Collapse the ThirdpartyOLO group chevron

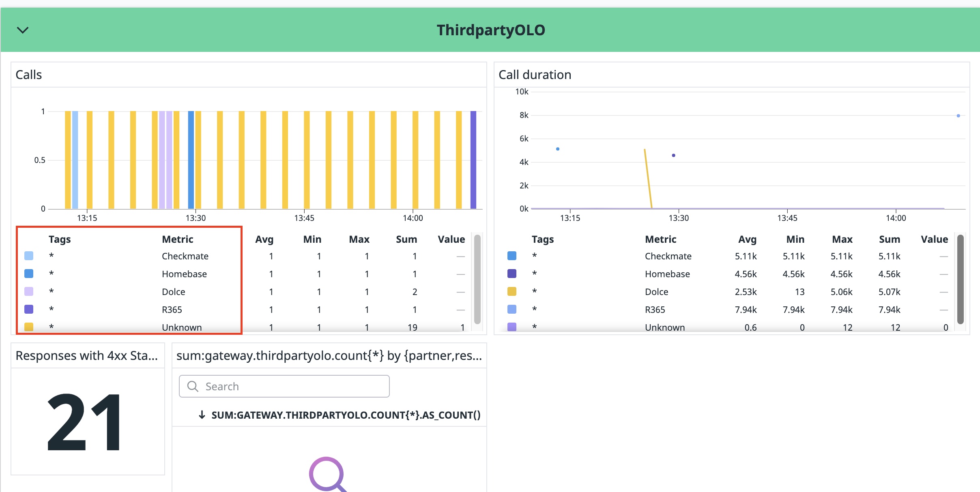click(23, 30)
